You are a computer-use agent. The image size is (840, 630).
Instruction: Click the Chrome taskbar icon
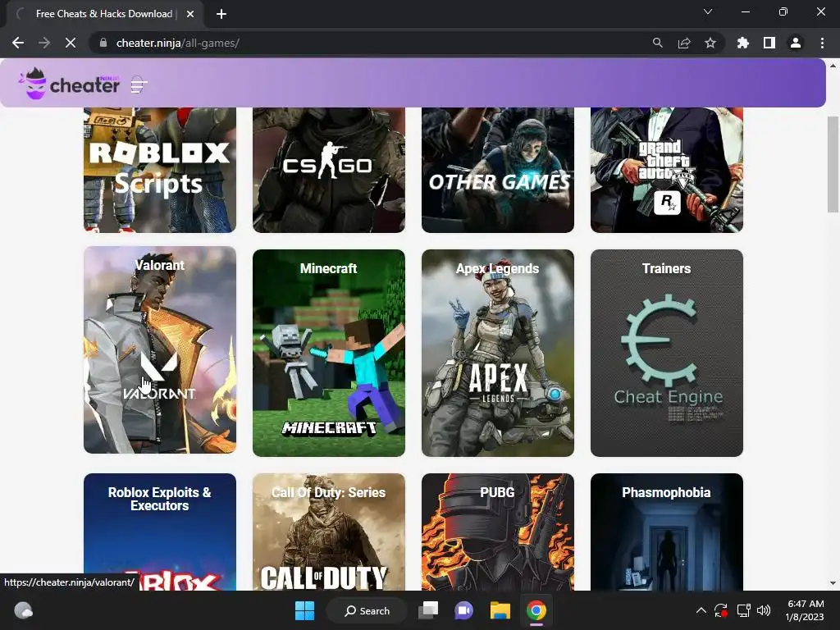pyautogui.click(x=536, y=610)
